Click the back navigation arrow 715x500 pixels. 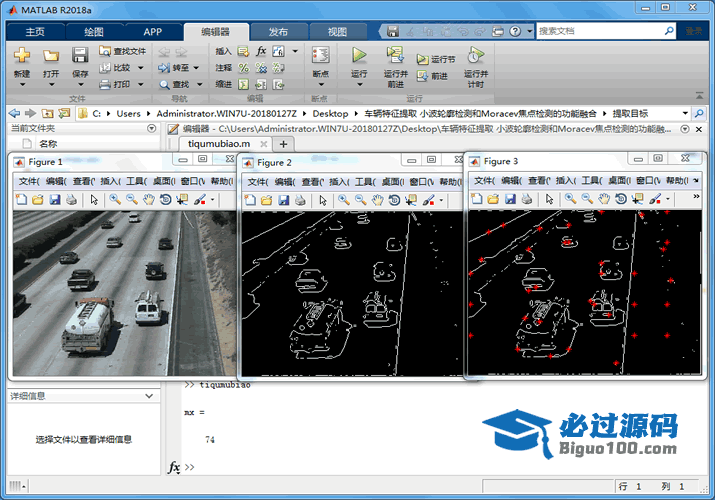tap(14, 113)
